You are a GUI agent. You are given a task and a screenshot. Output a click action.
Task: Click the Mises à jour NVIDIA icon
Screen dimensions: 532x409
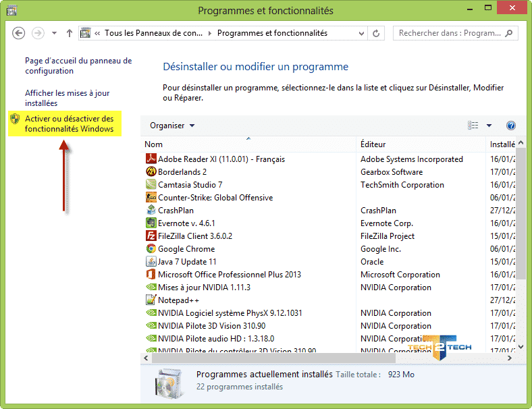pyautogui.click(x=151, y=287)
